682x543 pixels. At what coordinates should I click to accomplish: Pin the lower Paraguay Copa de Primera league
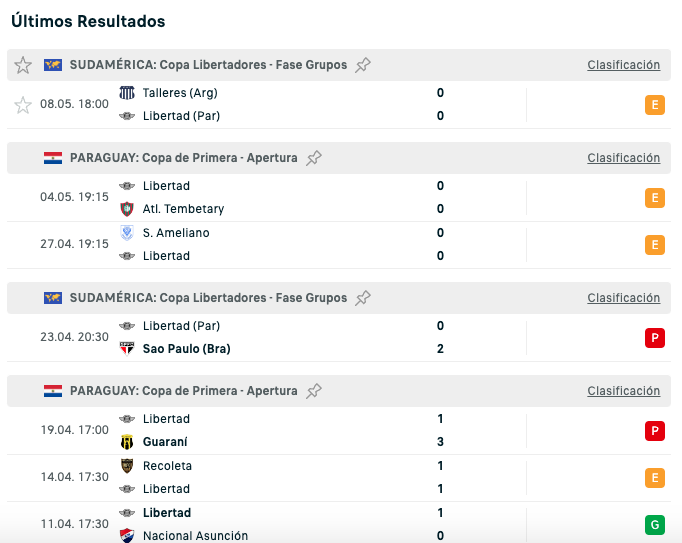(x=314, y=391)
